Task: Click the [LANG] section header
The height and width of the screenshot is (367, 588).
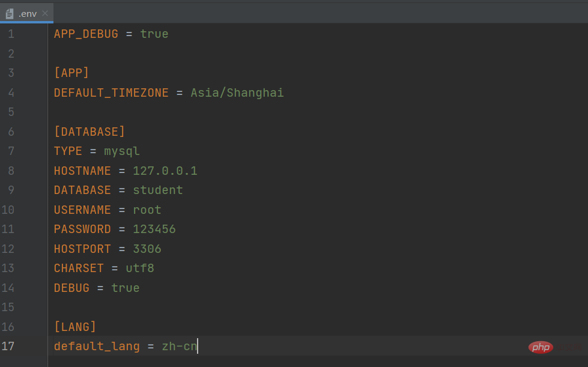Action: 75,327
